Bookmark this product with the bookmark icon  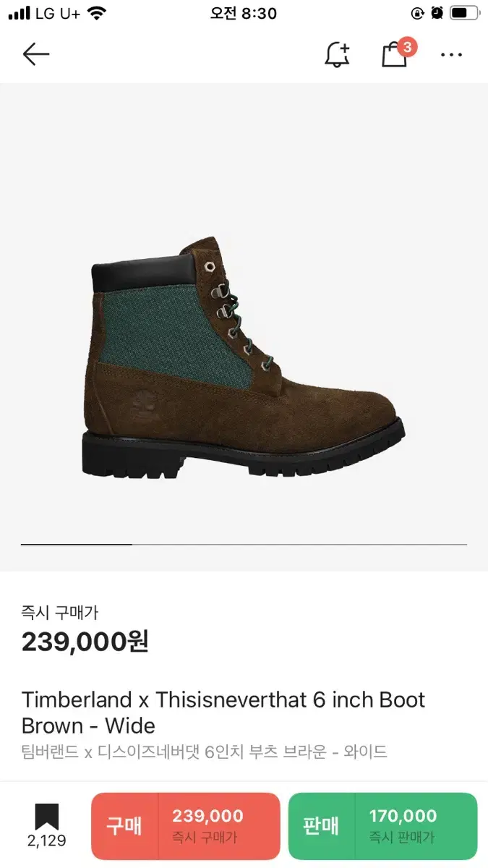pyautogui.click(x=47, y=817)
